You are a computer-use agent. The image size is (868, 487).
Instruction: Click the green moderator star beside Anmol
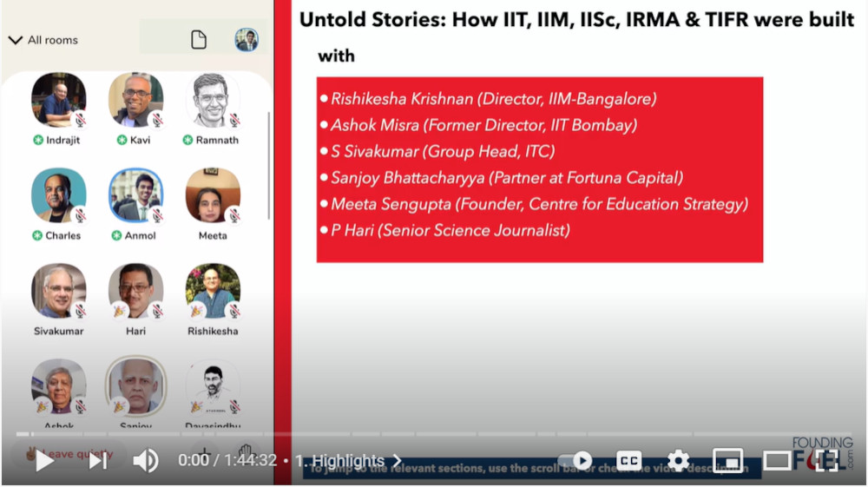coord(116,236)
